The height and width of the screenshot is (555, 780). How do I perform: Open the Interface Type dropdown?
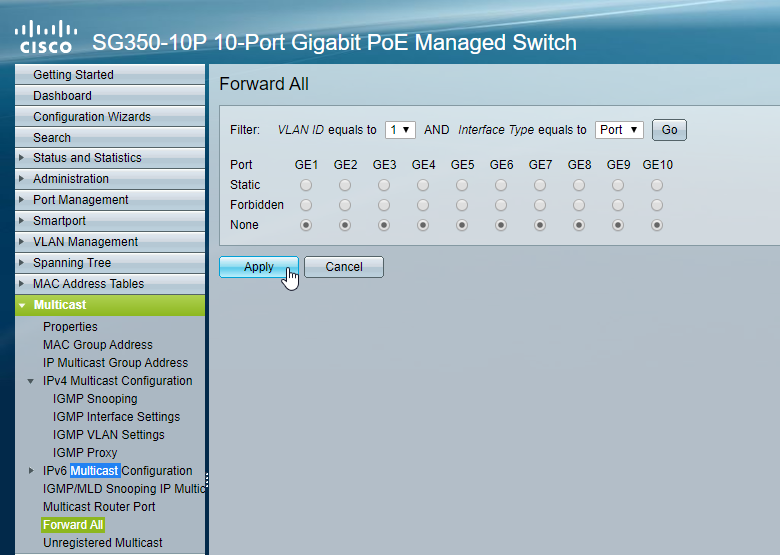coord(619,130)
